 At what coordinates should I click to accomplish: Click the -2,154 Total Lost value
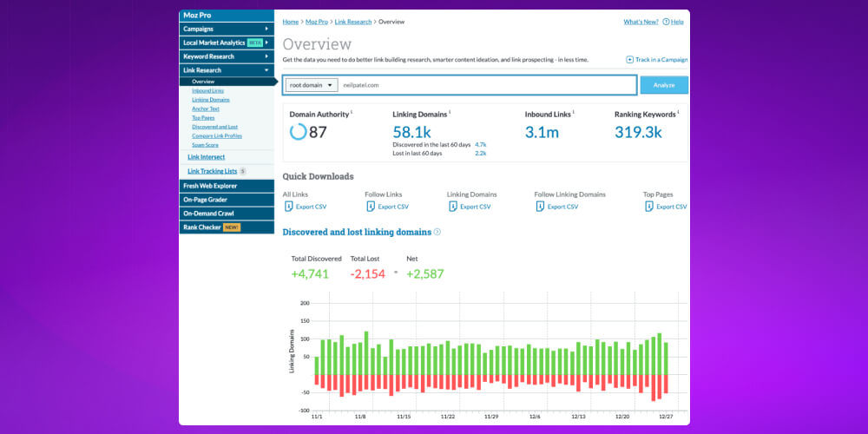pyautogui.click(x=367, y=274)
